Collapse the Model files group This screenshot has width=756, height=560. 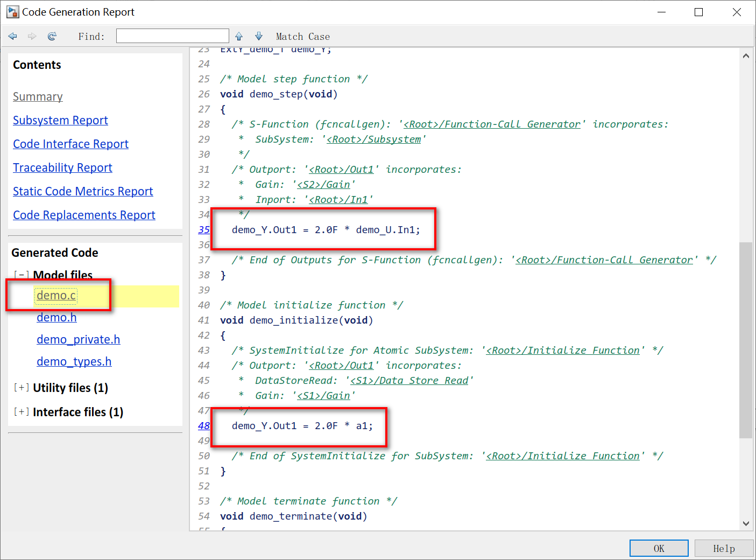(x=22, y=275)
